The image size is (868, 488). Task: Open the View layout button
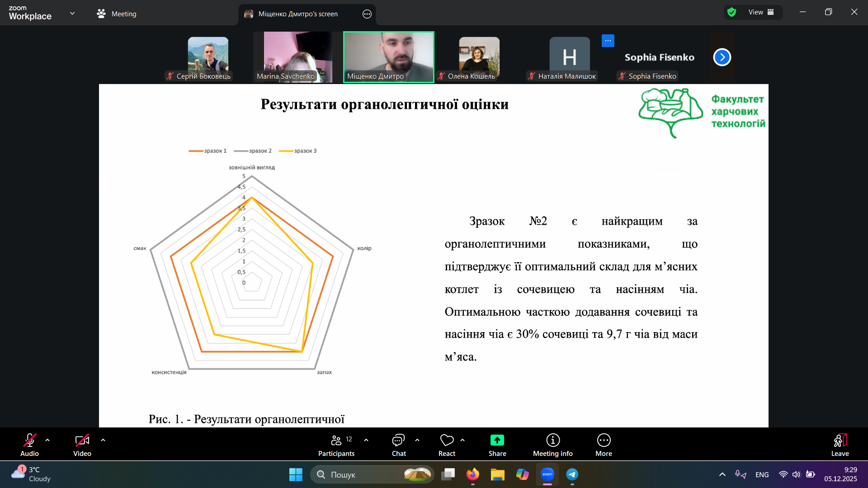tap(761, 12)
